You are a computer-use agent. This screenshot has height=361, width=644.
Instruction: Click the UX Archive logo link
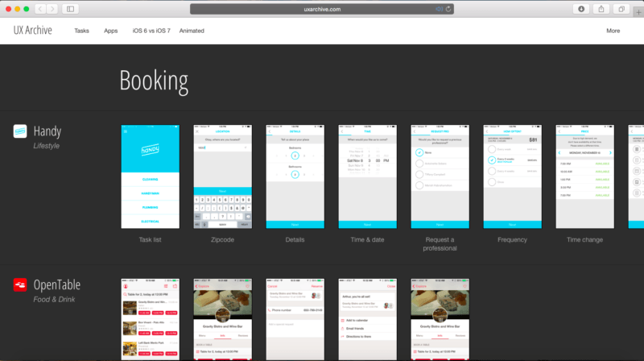33,31
